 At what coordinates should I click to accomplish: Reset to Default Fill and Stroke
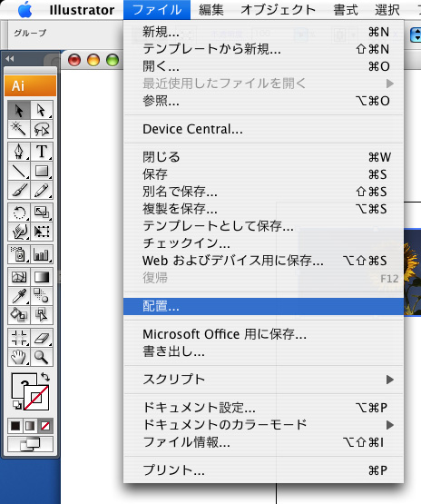tap(17, 405)
